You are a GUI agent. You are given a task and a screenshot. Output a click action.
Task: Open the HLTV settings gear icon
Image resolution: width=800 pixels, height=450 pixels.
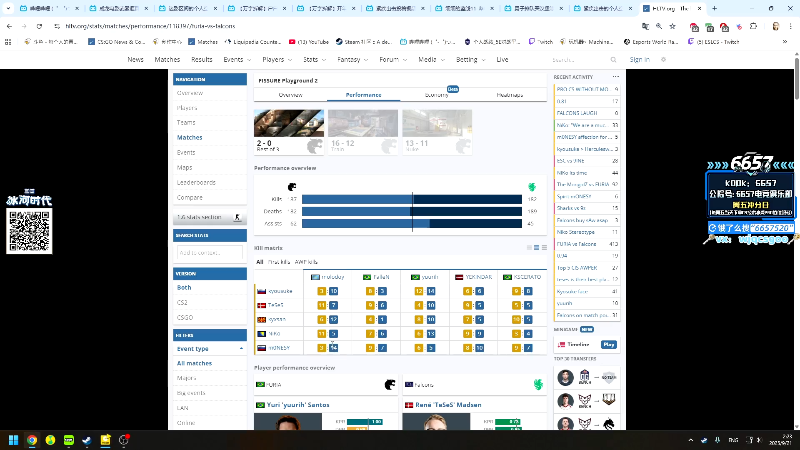(663, 60)
